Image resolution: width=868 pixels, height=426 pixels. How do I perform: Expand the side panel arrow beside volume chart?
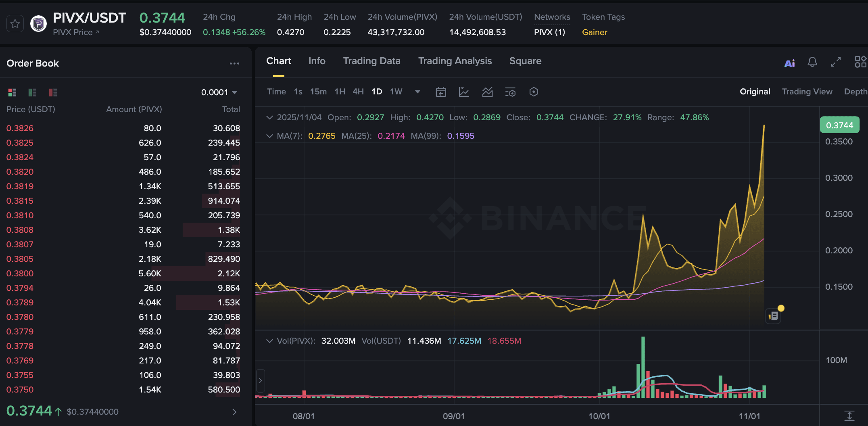[x=261, y=380]
